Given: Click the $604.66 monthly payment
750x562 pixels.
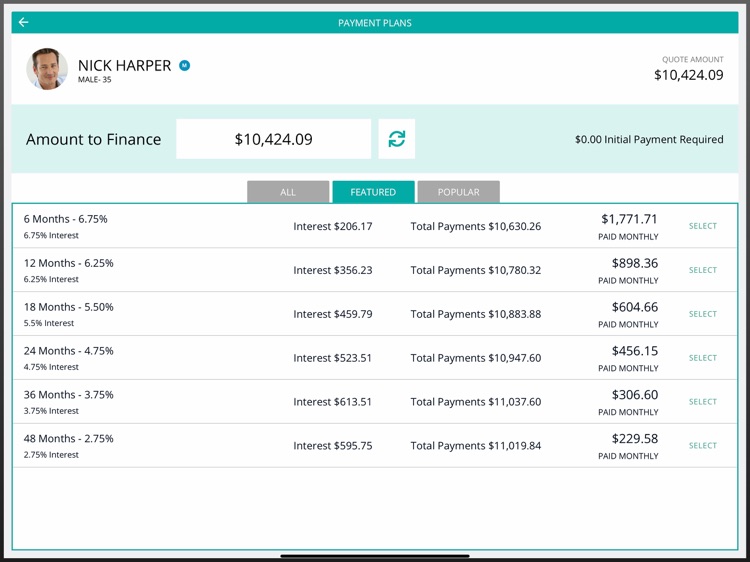Looking at the screenshot, I should (x=635, y=307).
